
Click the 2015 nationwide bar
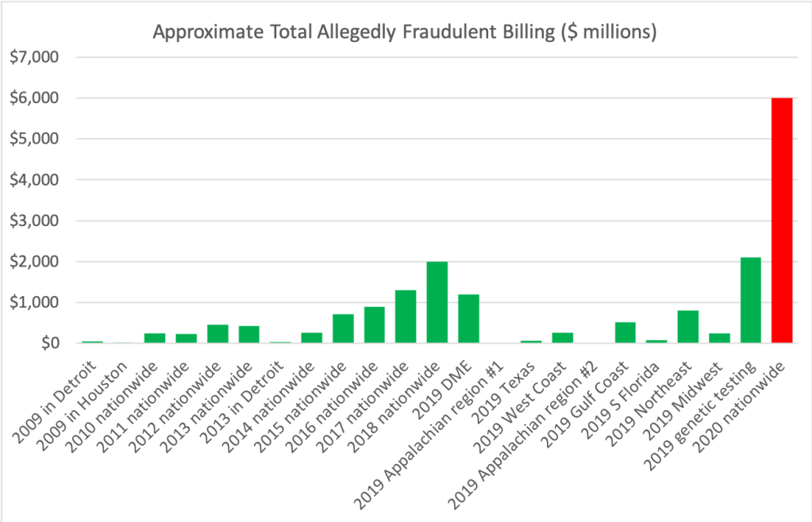pos(343,328)
